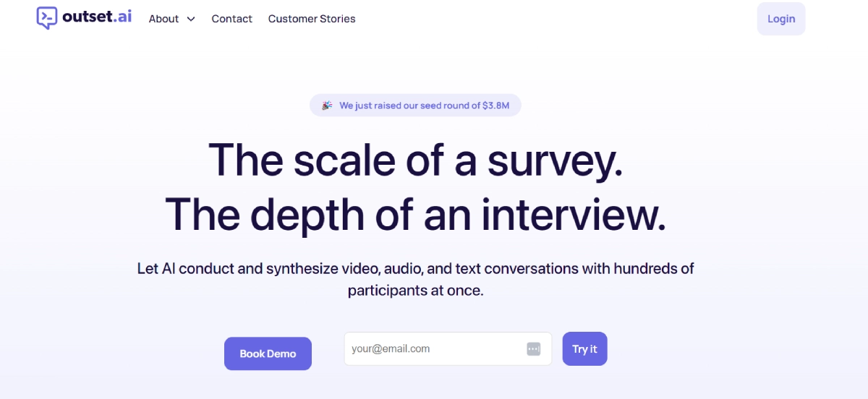Open the About menu
The width and height of the screenshot is (868, 399).
click(x=164, y=19)
